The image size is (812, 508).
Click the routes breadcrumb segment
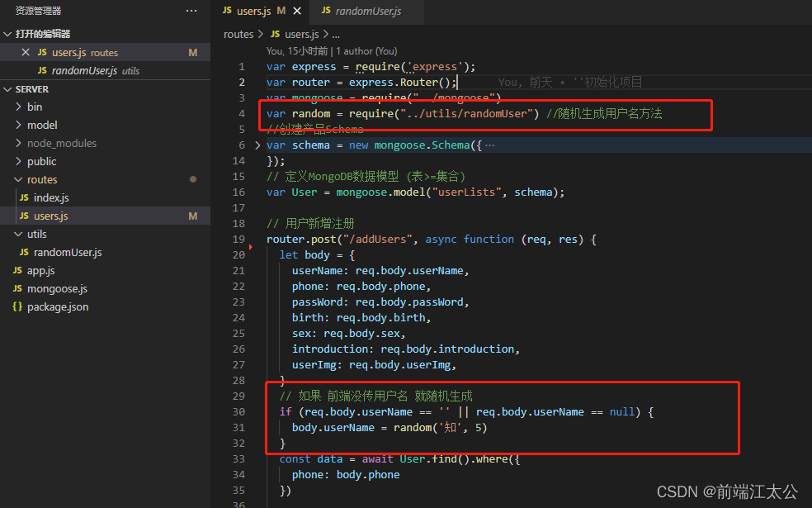238,34
